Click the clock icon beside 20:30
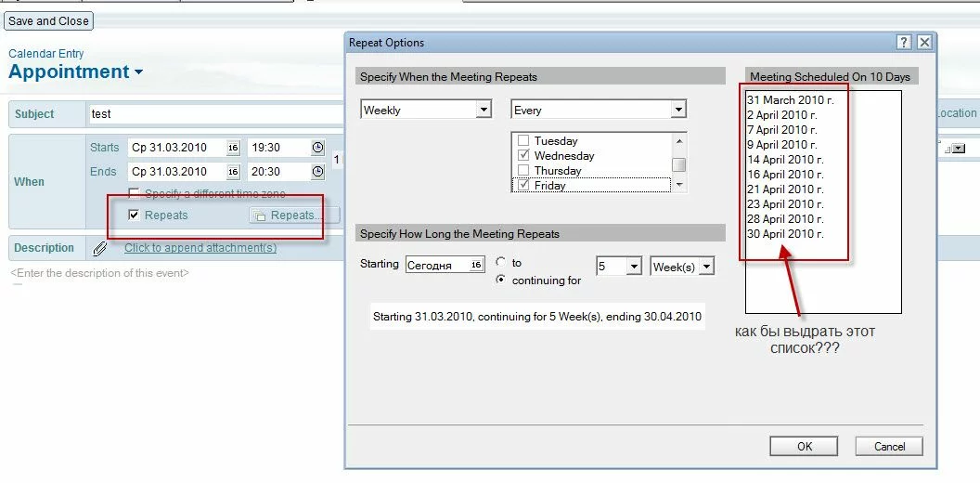 click(x=317, y=172)
